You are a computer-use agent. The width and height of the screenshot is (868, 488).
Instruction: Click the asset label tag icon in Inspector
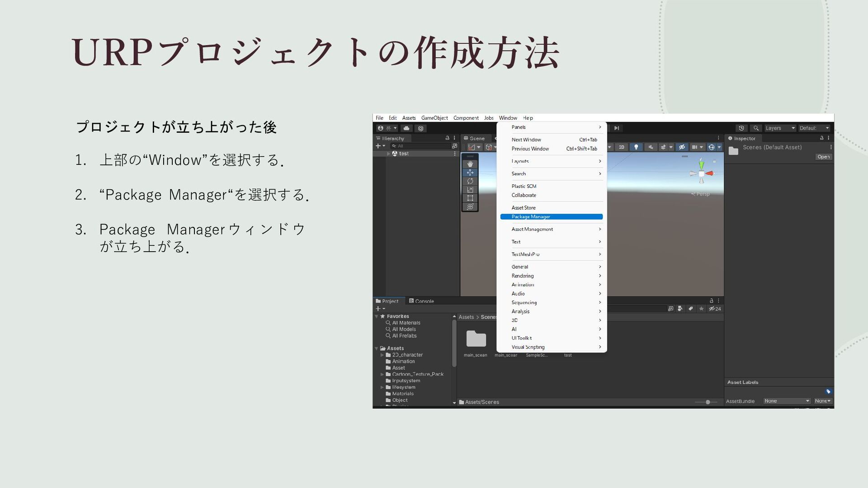tap(828, 391)
